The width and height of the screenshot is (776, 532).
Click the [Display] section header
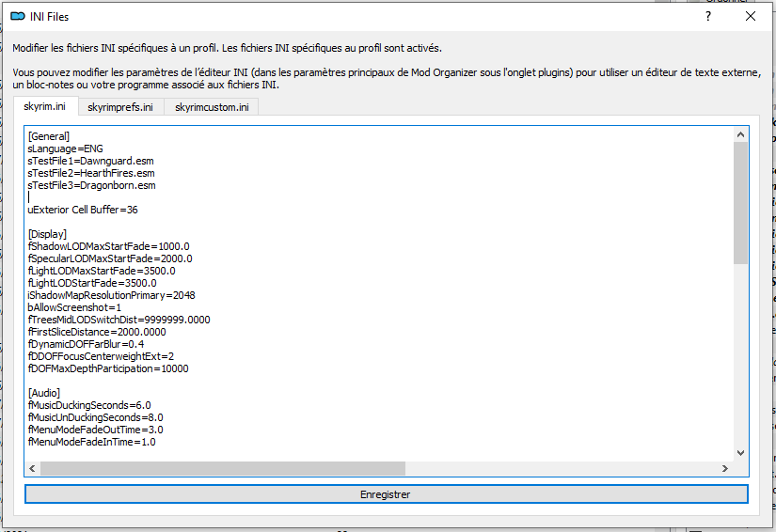coord(47,234)
